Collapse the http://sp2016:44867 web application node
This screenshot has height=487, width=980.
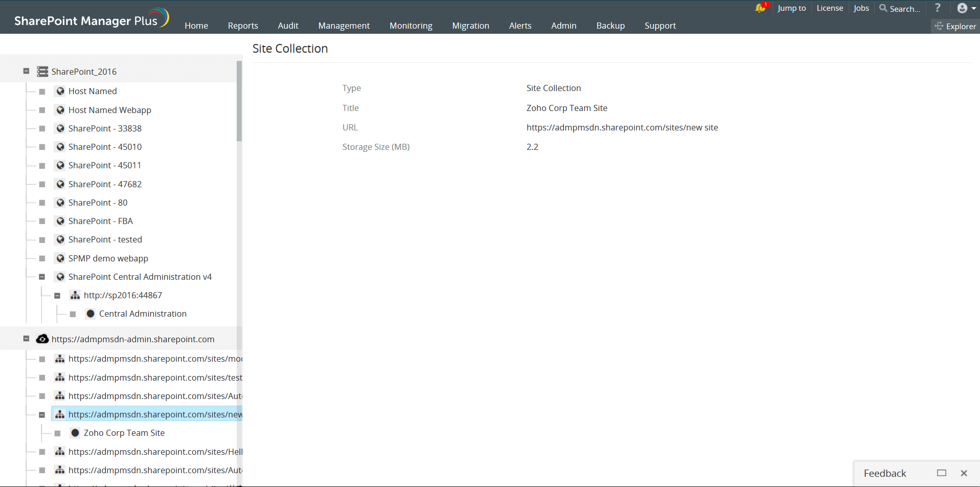pyautogui.click(x=57, y=295)
